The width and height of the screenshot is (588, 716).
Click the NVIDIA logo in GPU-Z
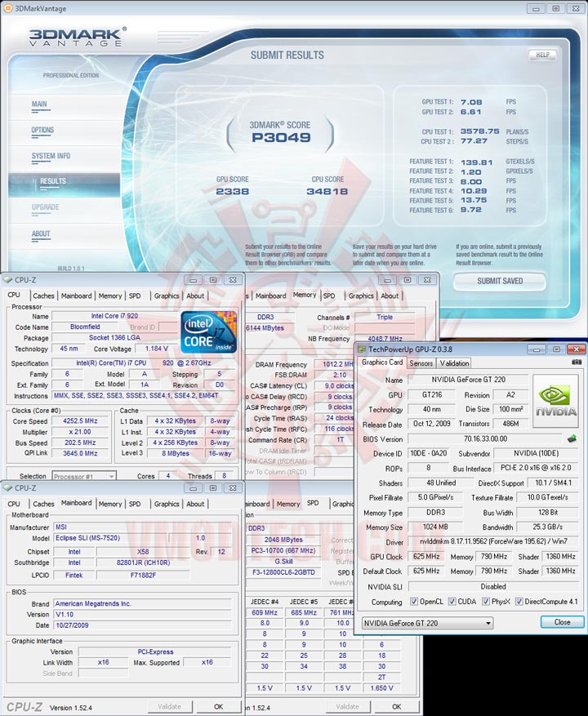555,401
